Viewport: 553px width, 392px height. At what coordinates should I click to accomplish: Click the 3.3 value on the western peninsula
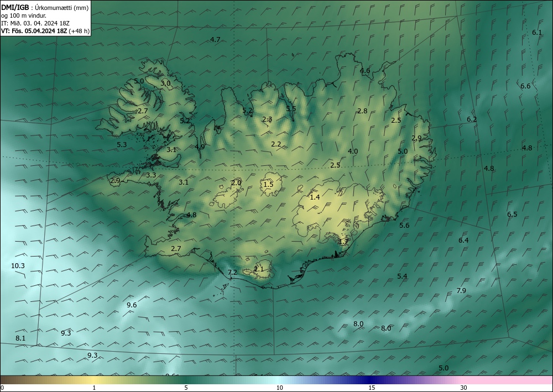151,175
